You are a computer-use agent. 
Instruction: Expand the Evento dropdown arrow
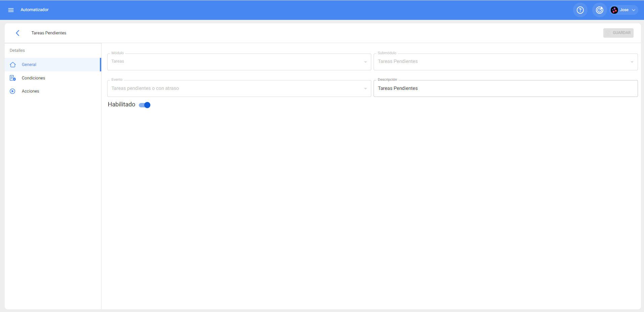pyautogui.click(x=365, y=89)
